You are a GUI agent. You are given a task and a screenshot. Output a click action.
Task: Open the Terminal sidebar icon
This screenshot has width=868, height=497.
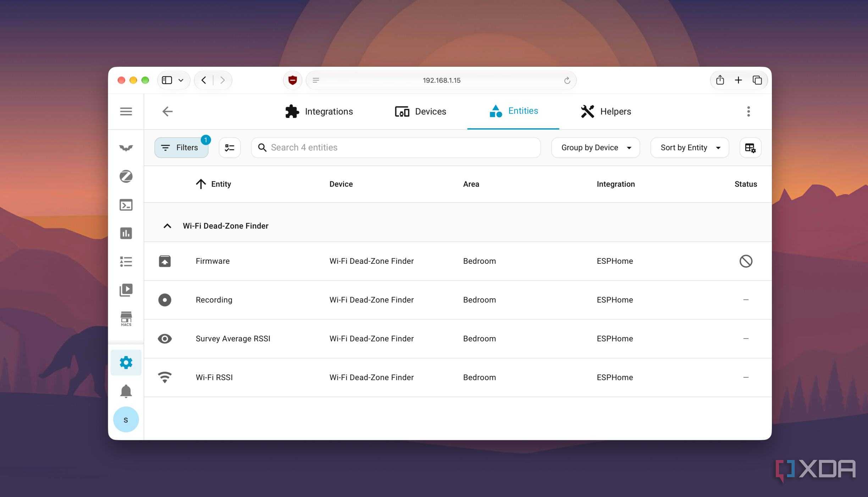[x=126, y=205]
